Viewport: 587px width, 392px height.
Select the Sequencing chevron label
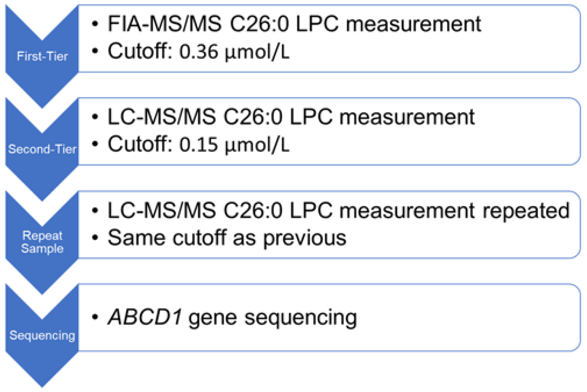click(42, 335)
